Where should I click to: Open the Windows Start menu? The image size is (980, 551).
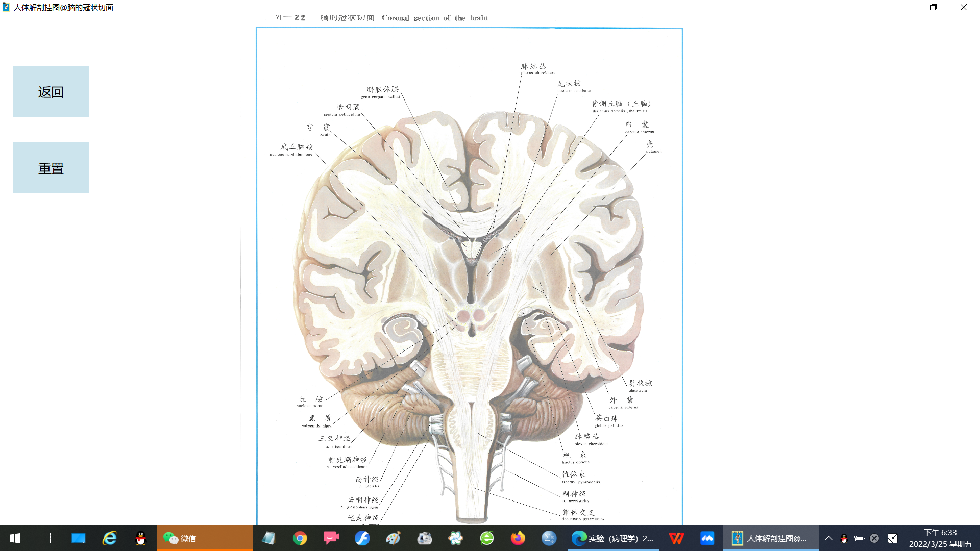15,538
